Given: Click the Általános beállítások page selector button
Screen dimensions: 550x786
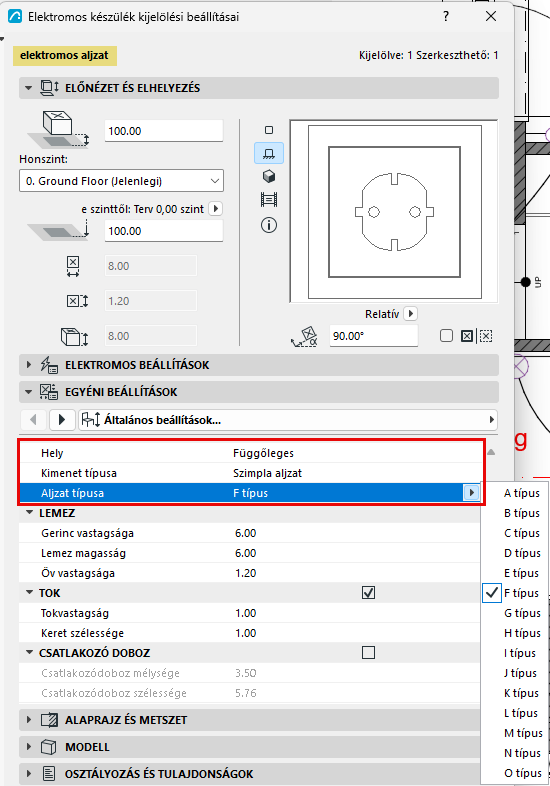Looking at the screenshot, I should coord(288,420).
